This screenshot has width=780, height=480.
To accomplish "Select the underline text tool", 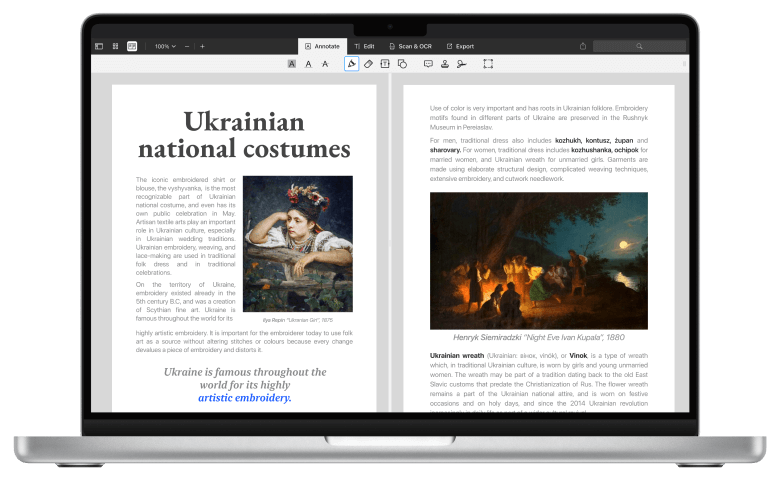I will coord(308,64).
